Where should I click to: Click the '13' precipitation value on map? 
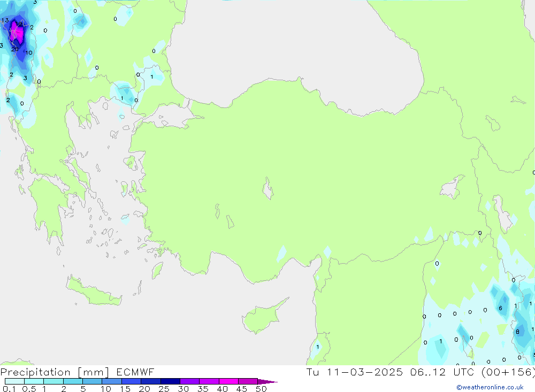point(5,20)
